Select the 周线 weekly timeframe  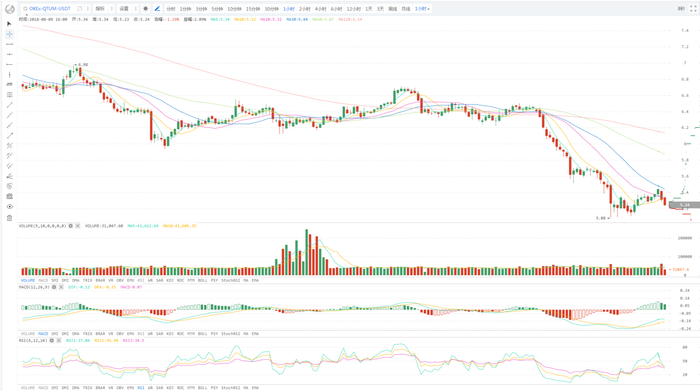click(392, 8)
